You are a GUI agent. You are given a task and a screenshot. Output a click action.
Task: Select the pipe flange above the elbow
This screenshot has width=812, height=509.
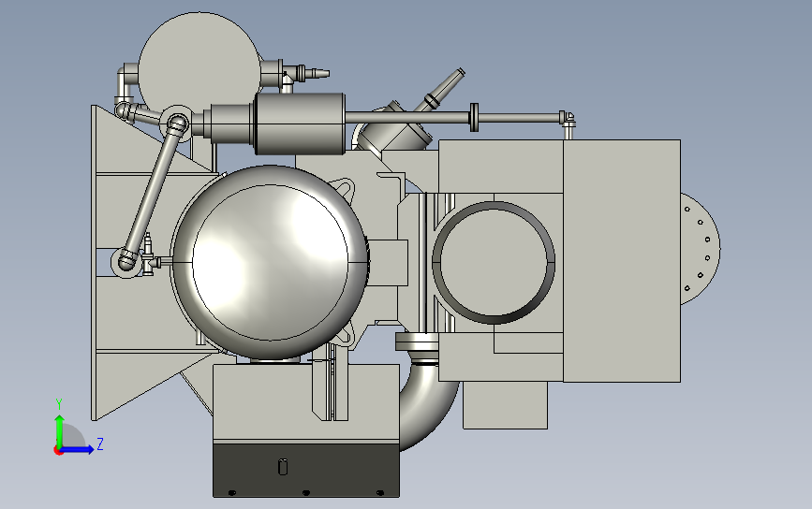[417, 342]
